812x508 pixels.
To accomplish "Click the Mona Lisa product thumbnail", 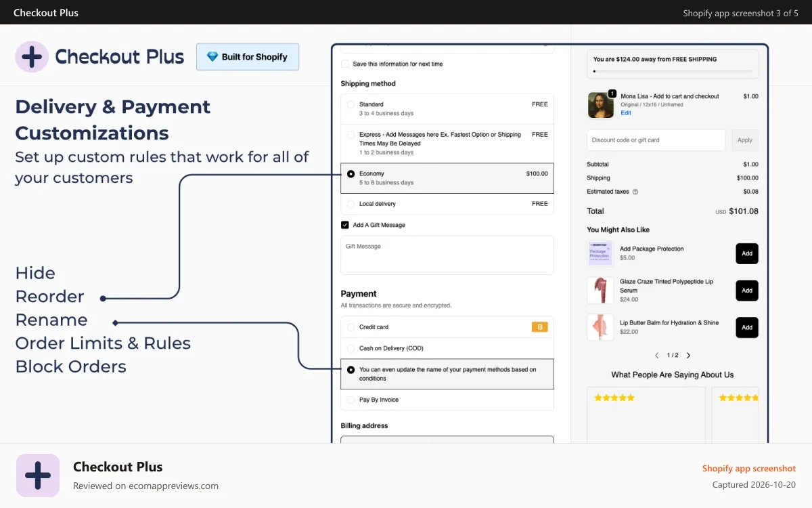I will 600,105.
